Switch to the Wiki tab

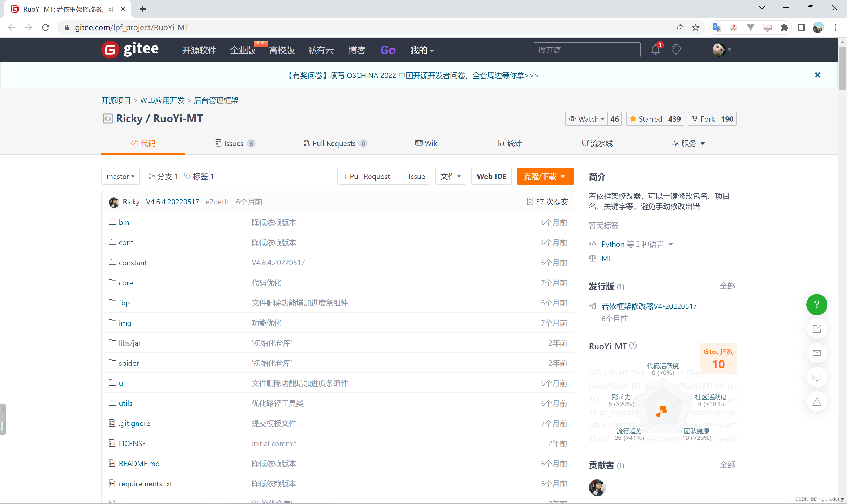pos(427,143)
